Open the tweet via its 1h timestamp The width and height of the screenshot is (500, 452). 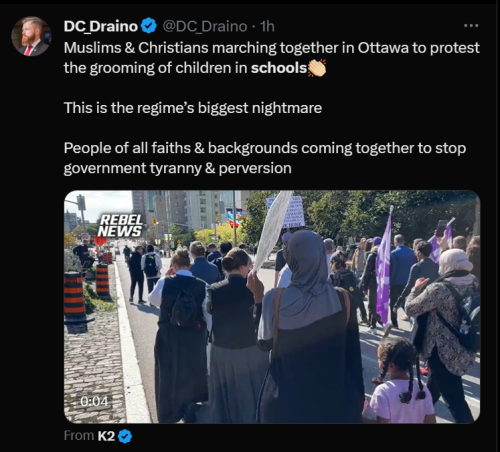coord(267,26)
